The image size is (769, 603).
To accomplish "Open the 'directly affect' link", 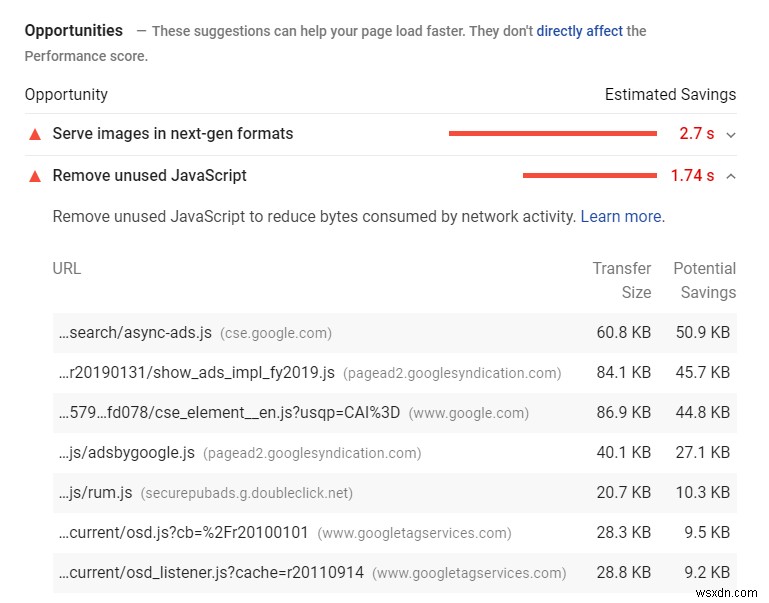I will pyautogui.click(x=579, y=31).
